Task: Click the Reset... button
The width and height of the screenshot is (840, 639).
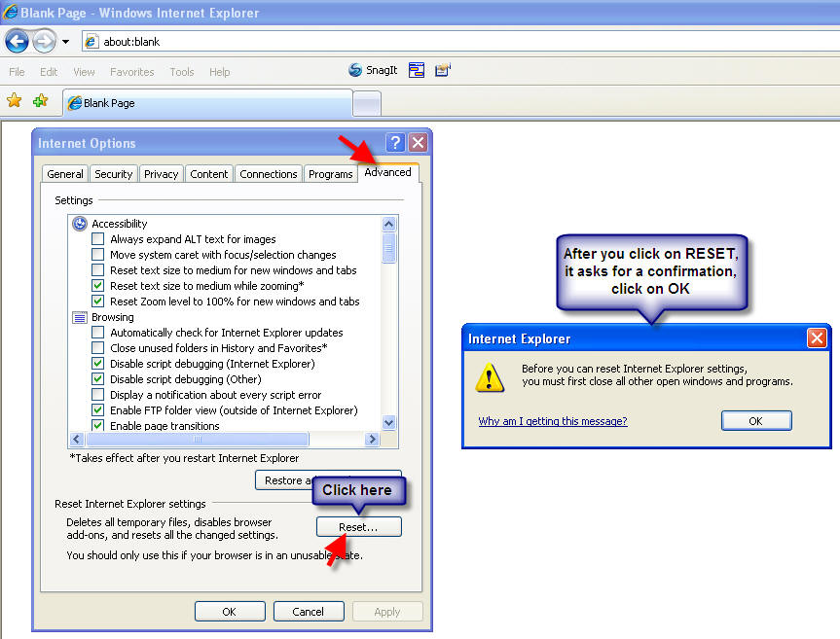Action: [x=358, y=527]
